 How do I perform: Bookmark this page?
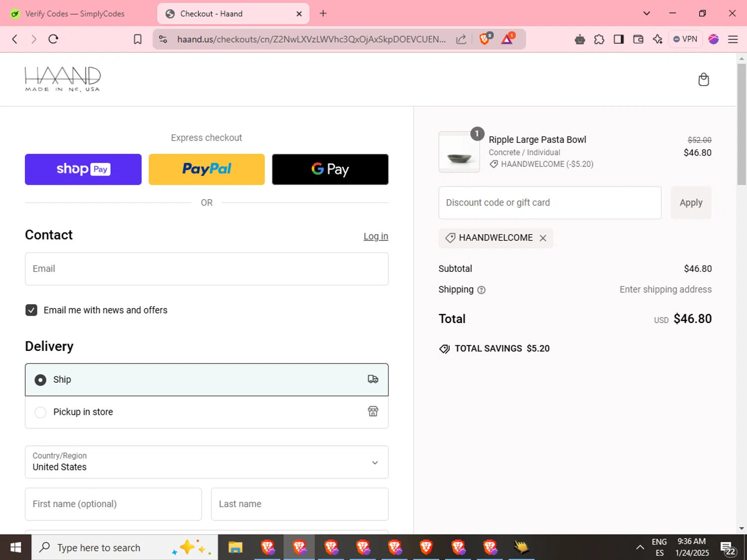coord(137,39)
